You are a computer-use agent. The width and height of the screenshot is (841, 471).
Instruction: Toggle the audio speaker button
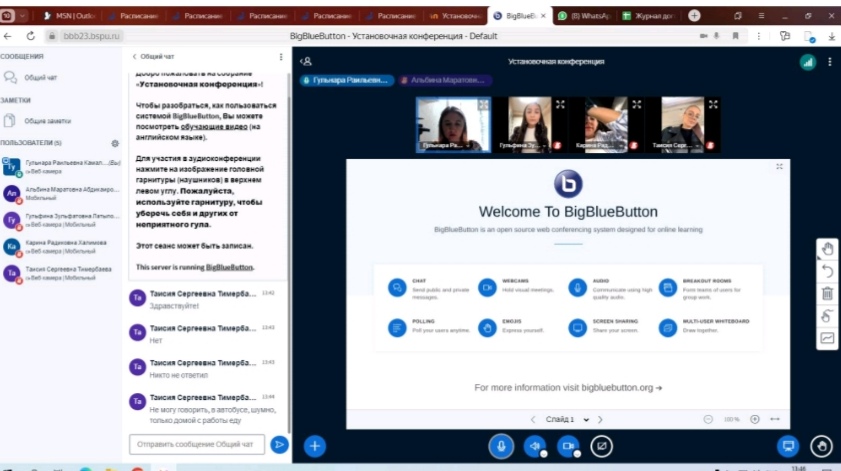535,446
